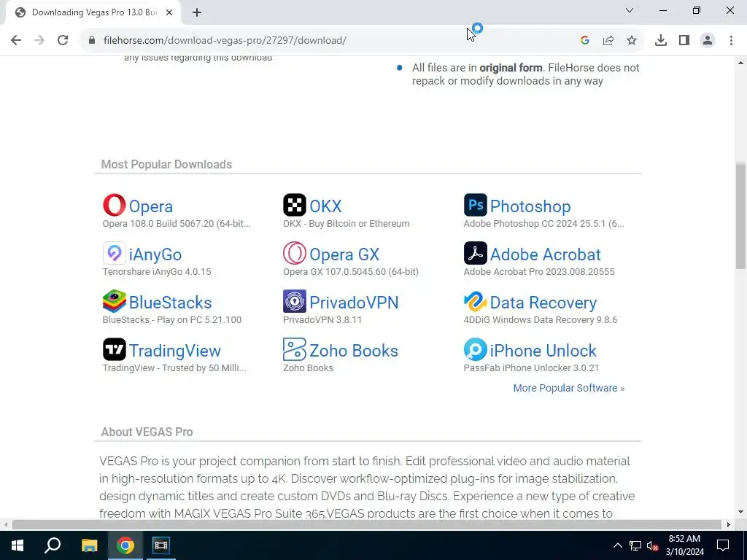Image resolution: width=747 pixels, height=560 pixels.
Task: Open the Windows notification center
Action: (723, 545)
